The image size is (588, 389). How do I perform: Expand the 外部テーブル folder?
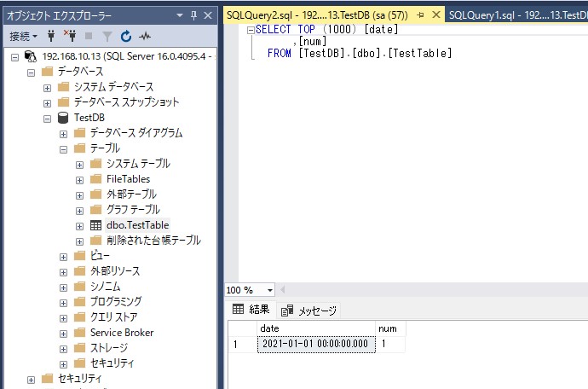click(x=79, y=195)
